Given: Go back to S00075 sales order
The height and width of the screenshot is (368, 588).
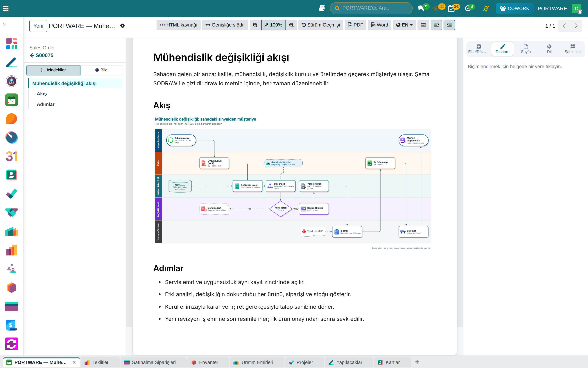Looking at the screenshot, I should [x=42, y=55].
